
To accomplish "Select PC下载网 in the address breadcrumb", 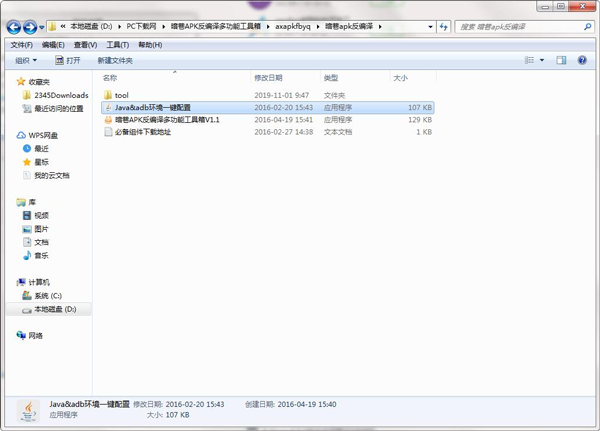I will [141, 26].
